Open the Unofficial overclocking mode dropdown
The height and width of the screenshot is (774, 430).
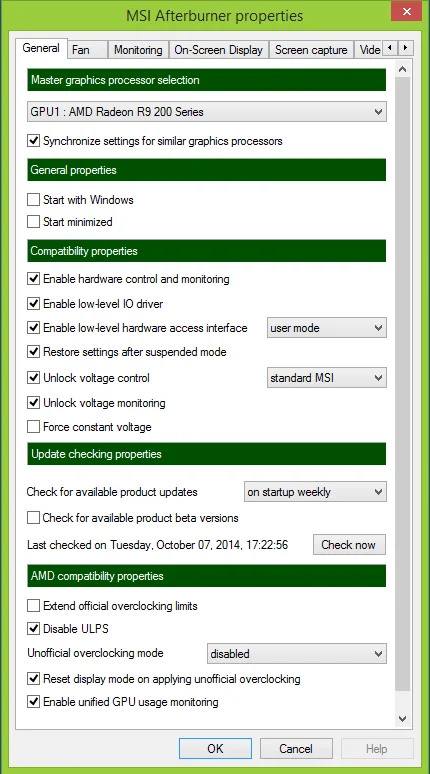point(297,654)
